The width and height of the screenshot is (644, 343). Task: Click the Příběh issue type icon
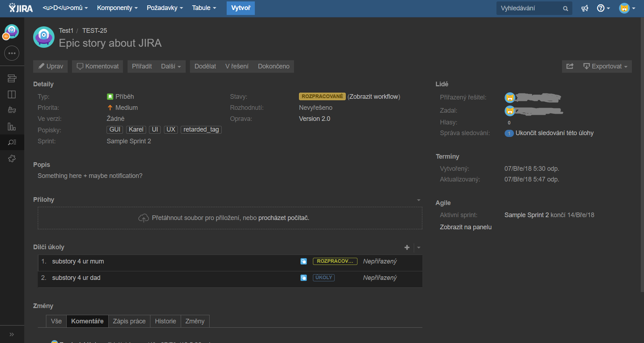(x=110, y=97)
